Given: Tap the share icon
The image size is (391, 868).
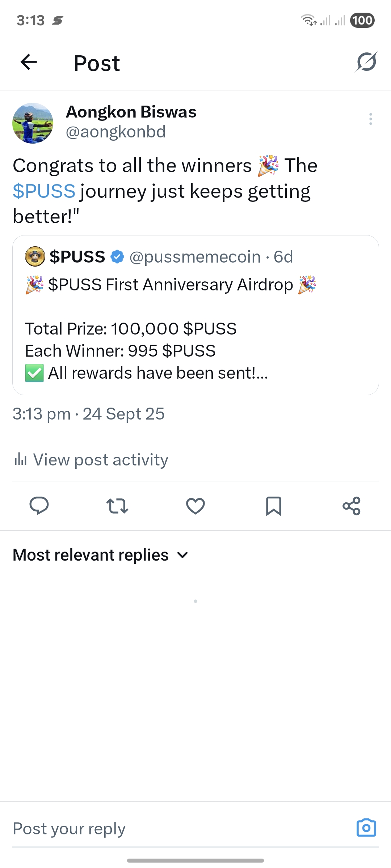Looking at the screenshot, I should point(352,506).
